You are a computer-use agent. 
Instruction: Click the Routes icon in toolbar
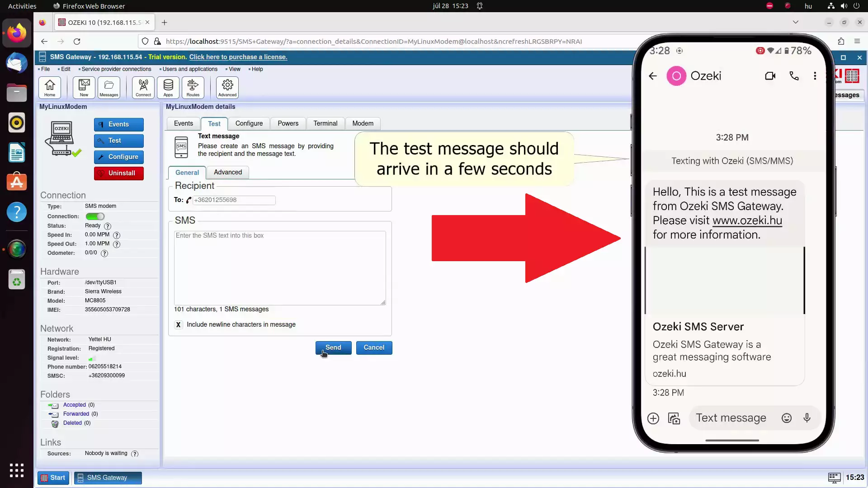tap(193, 87)
